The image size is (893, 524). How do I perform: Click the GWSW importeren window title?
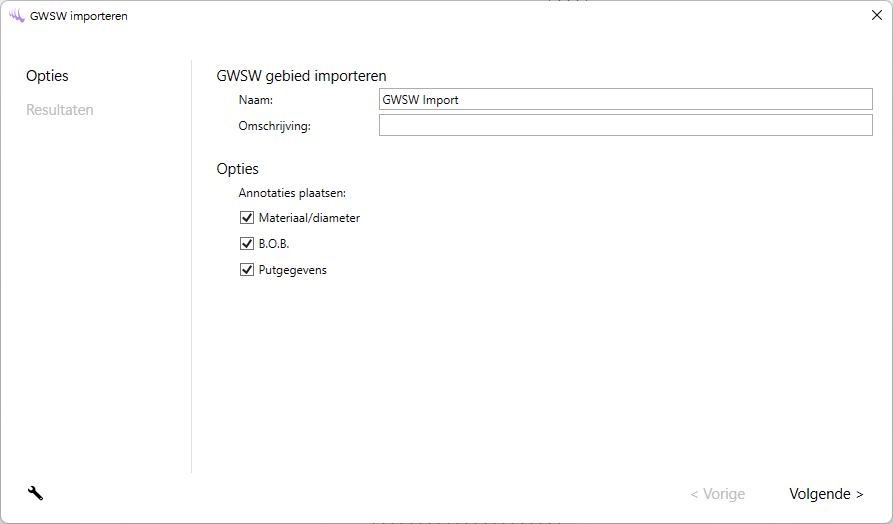coord(79,16)
